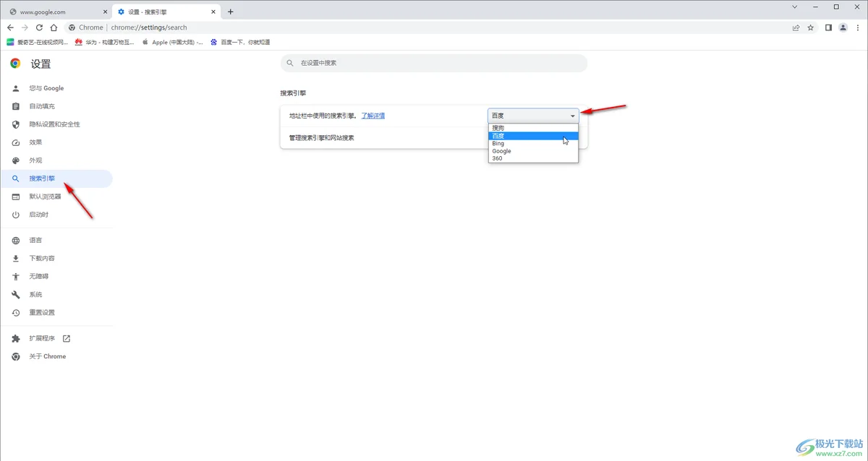Open the 自动填充 (Autofill) settings icon
Image resolution: width=868 pixels, height=461 pixels.
point(16,105)
